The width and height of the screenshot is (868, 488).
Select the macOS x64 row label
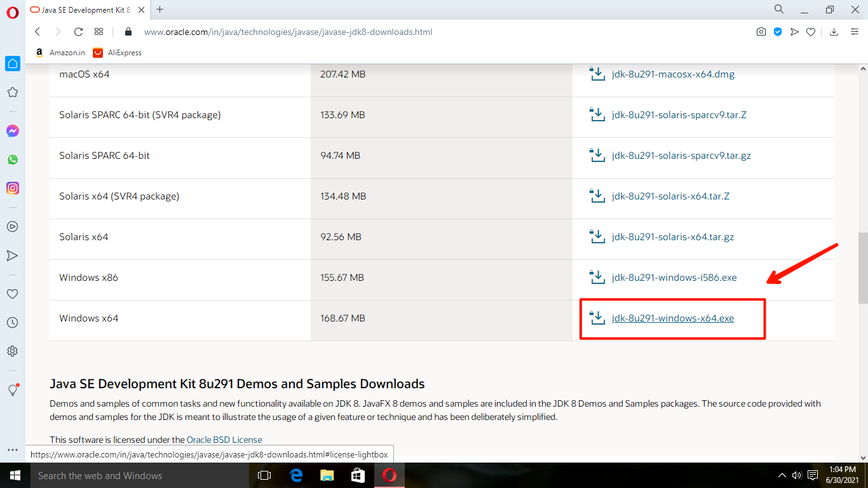[85, 74]
